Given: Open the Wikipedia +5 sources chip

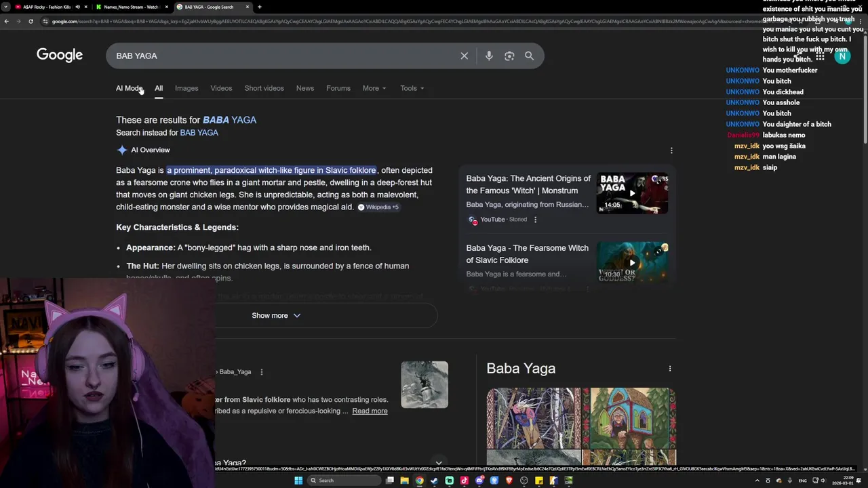Looking at the screenshot, I should point(378,207).
